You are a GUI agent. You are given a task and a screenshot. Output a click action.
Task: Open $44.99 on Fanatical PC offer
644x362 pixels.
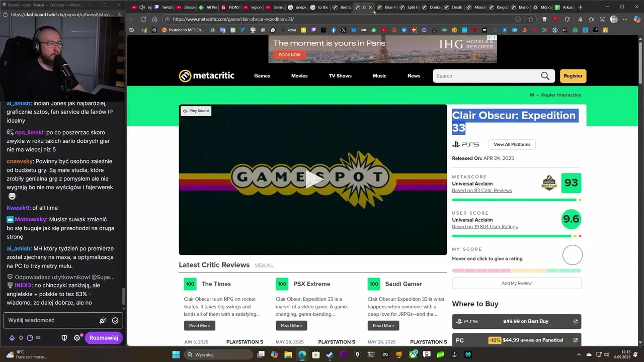(x=516, y=340)
